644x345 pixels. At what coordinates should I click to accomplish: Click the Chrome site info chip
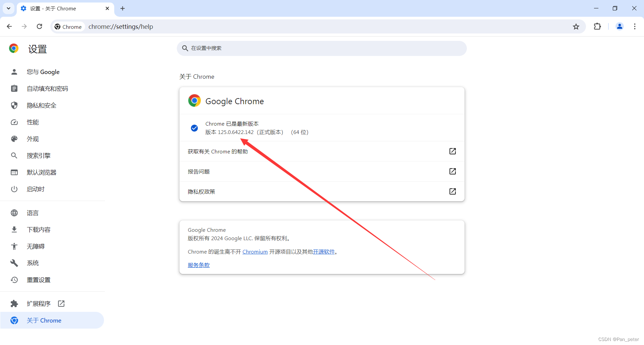click(x=68, y=27)
